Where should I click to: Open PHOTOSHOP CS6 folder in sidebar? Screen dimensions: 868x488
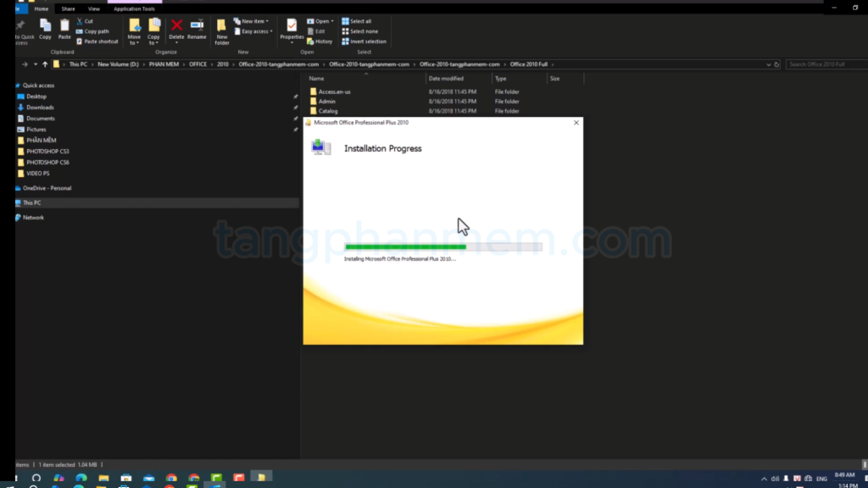47,162
